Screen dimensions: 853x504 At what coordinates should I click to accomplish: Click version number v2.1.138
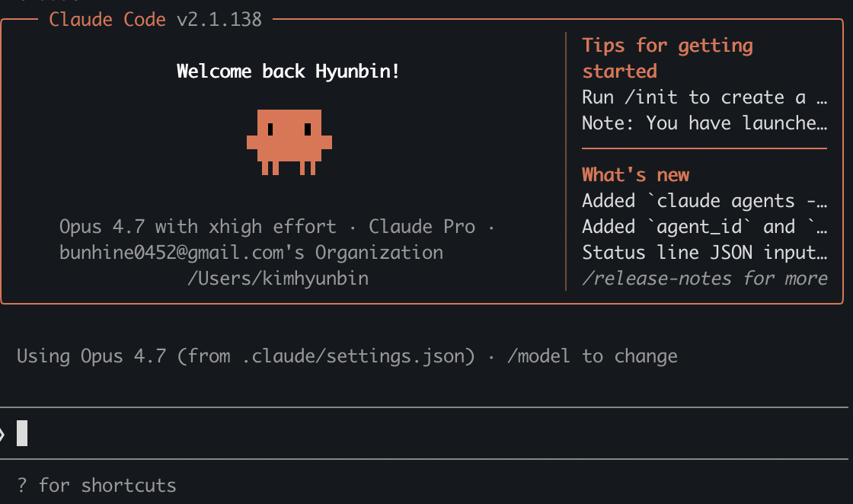tap(219, 20)
